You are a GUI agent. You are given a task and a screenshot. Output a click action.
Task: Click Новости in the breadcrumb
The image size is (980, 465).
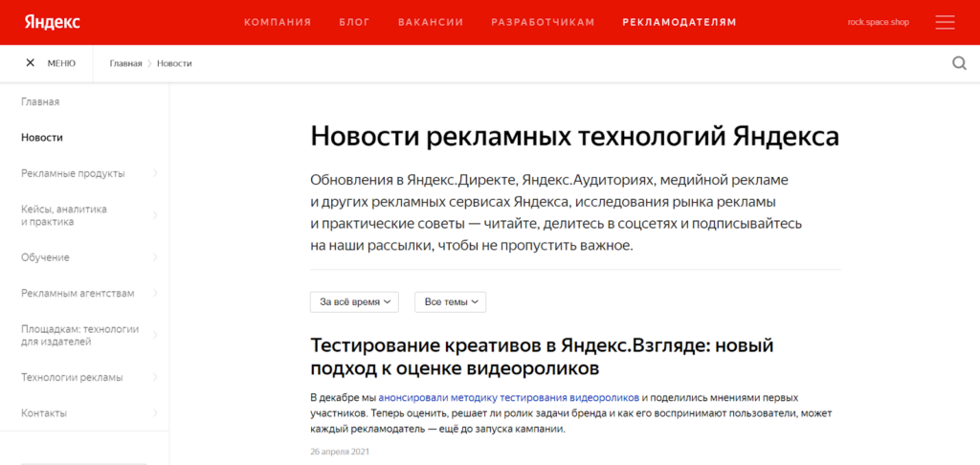point(174,63)
